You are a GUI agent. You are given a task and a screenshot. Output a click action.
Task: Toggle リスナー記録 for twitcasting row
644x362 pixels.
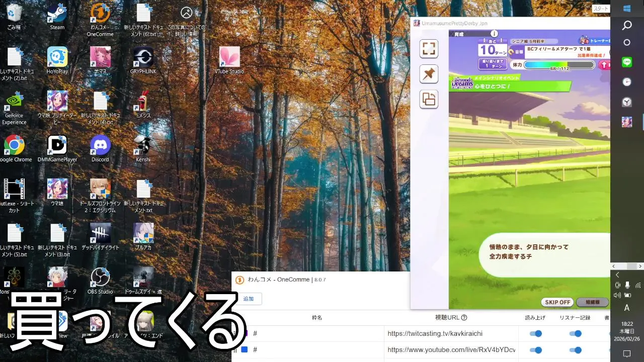575,333
